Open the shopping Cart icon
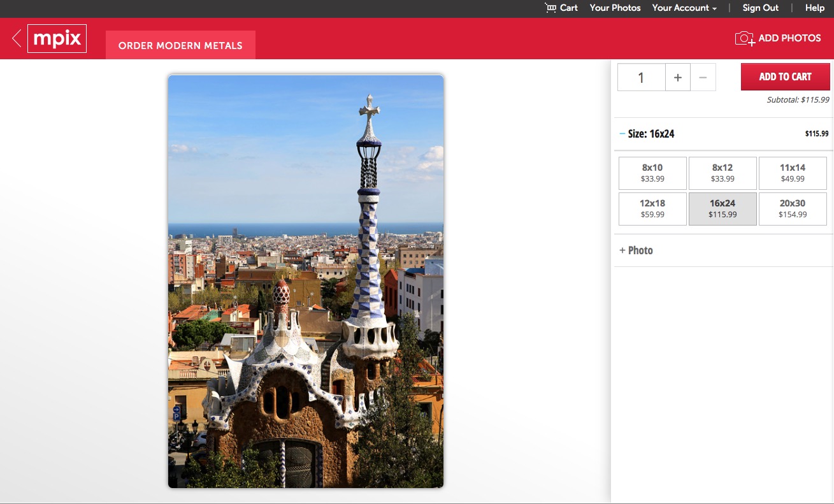Viewport: 834px width, 504px height. pos(560,8)
